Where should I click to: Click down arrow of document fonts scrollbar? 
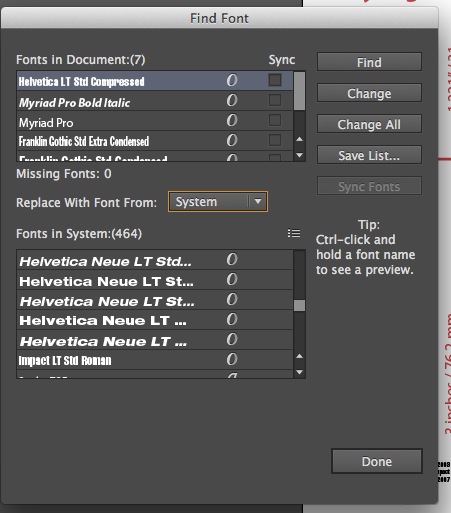tap(300, 155)
